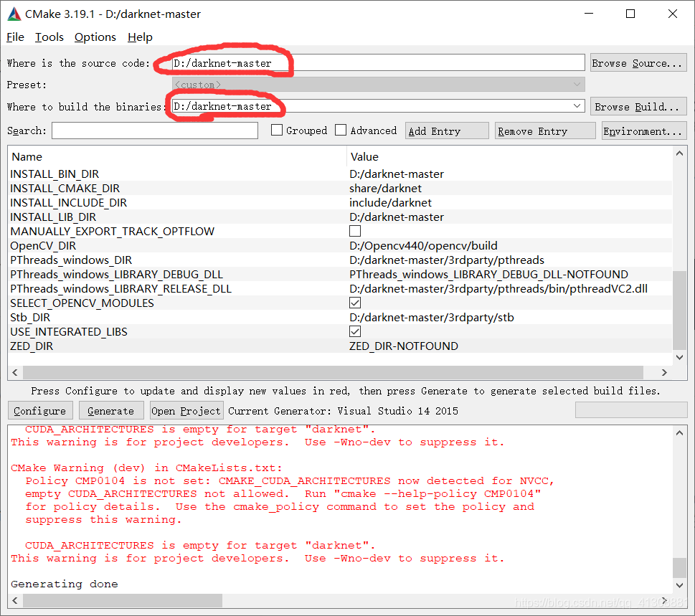Screen dimensions: 695x616
Task: Click Open Project button
Action: 186,411
